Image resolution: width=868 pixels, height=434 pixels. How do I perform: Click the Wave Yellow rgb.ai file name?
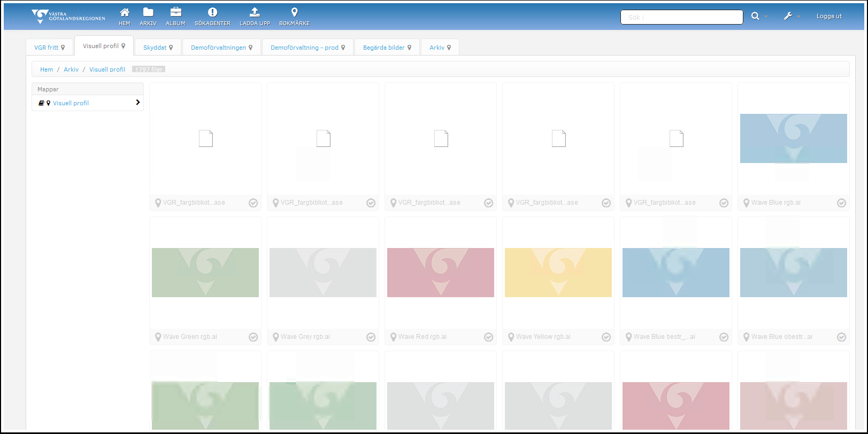pyautogui.click(x=543, y=337)
